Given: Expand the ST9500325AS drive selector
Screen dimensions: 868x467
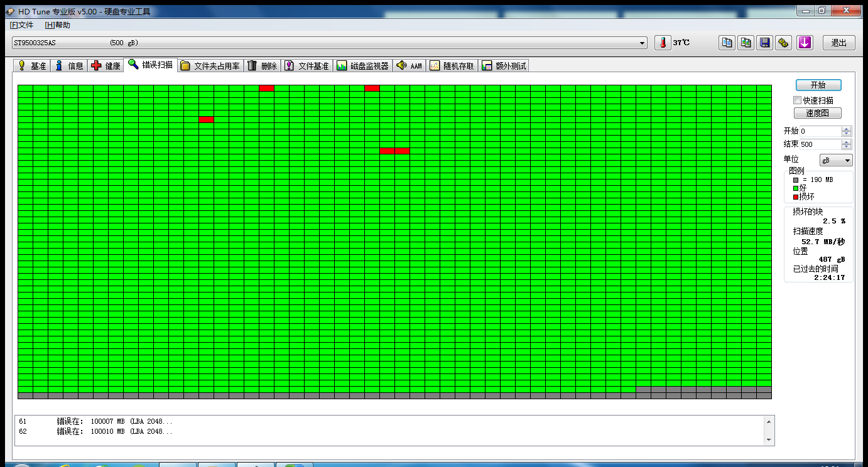Looking at the screenshot, I should click(x=643, y=43).
